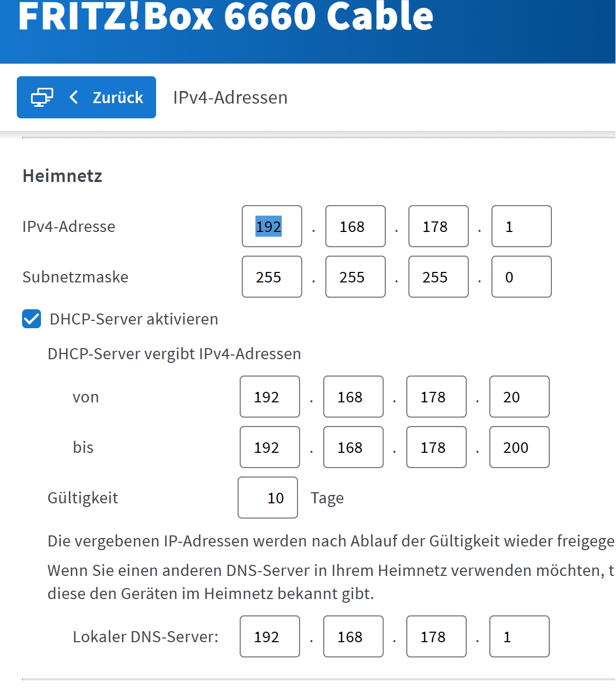The width and height of the screenshot is (616, 689).
Task: Click the second octet of IPv4-Adresse
Action: point(355,227)
